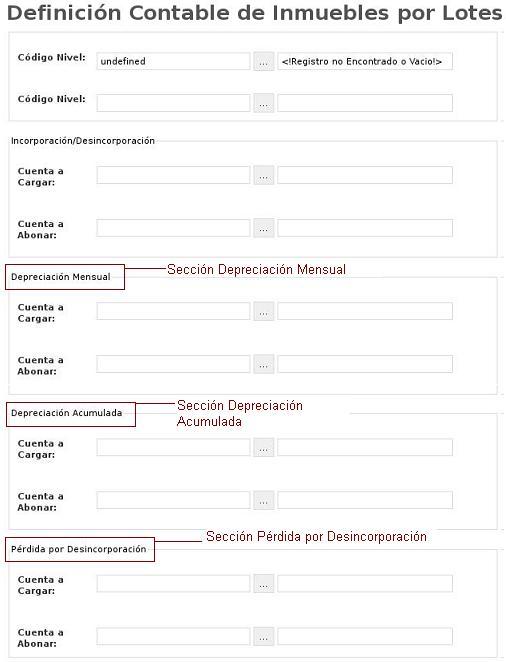Browse Cuenta a Abonar in Pérdida por Desincorporación
The image size is (506, 662).
(264, 636)
